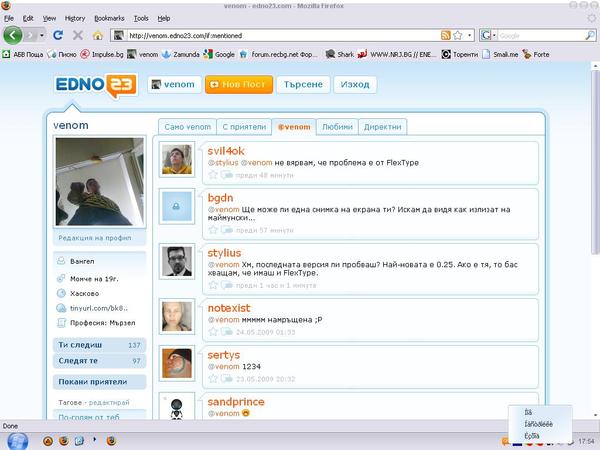
Task: Open the Следят те followers list
Action: coord(99,360)
